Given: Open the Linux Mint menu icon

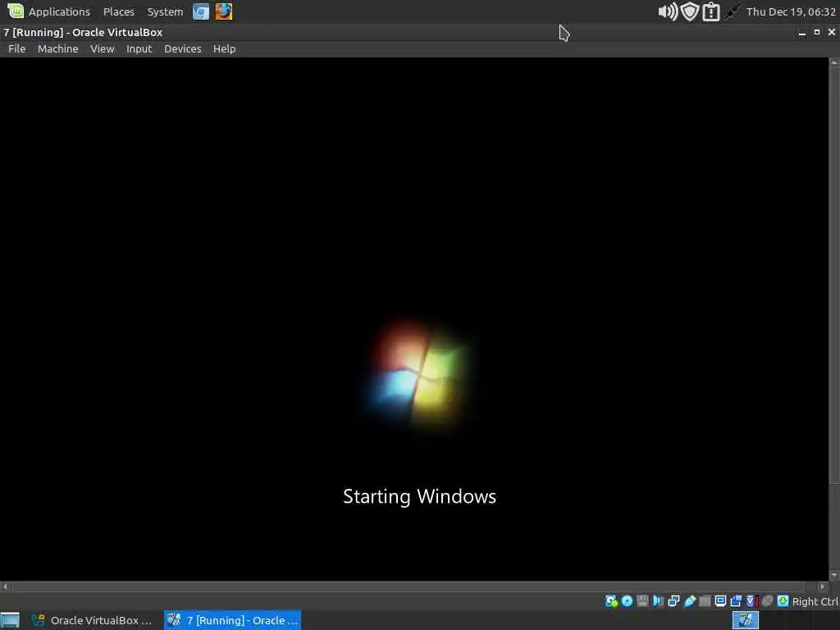Looking at the screenshot, I should coord(16,11).
